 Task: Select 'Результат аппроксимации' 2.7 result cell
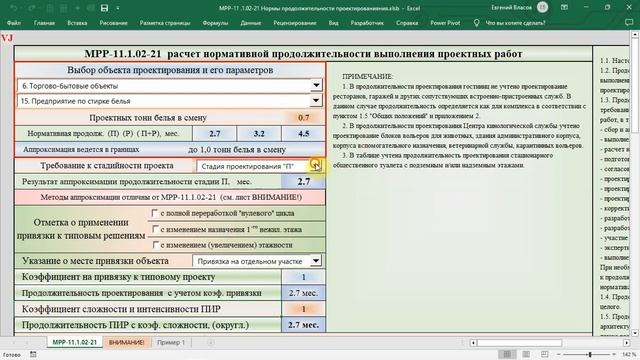[x=303, y=182]
